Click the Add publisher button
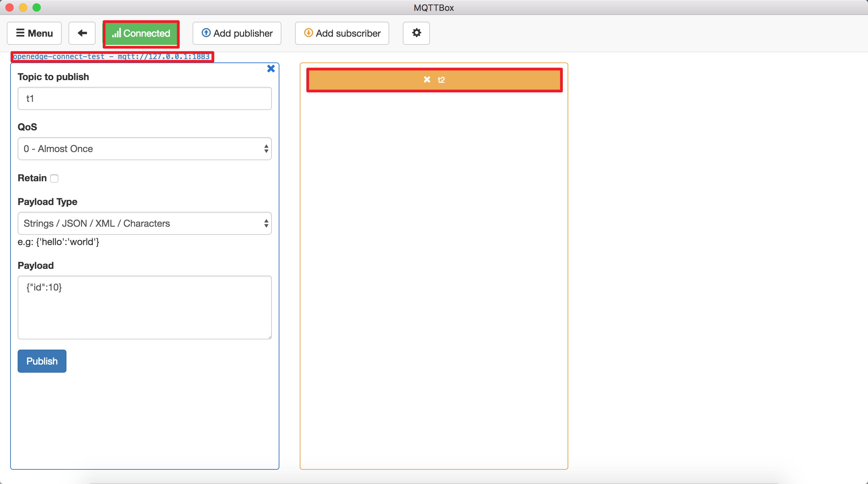 236,33
